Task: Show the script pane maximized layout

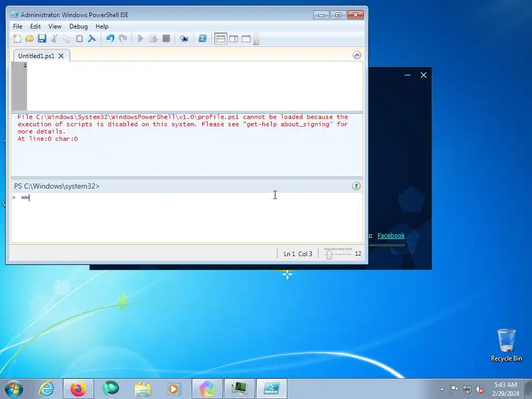Action: tap(246, 38)
